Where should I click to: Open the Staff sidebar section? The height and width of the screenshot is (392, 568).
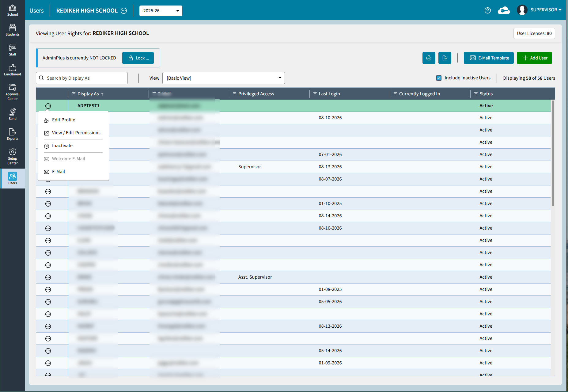tap(13, 50)
